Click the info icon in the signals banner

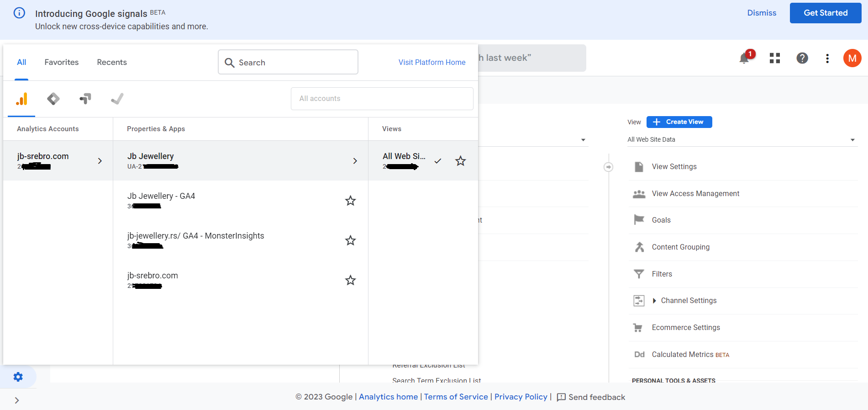(x=19, y=13)
